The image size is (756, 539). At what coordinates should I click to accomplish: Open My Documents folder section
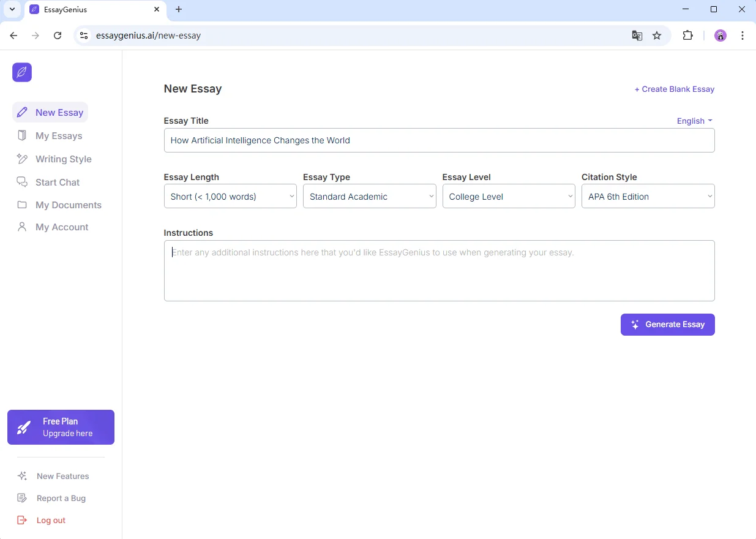(68, 205)
